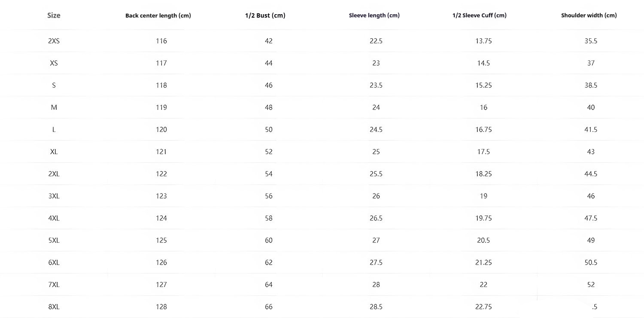Click back length value 116
Image resolution: width=644 pixels, height=318 pixels.
161,41
